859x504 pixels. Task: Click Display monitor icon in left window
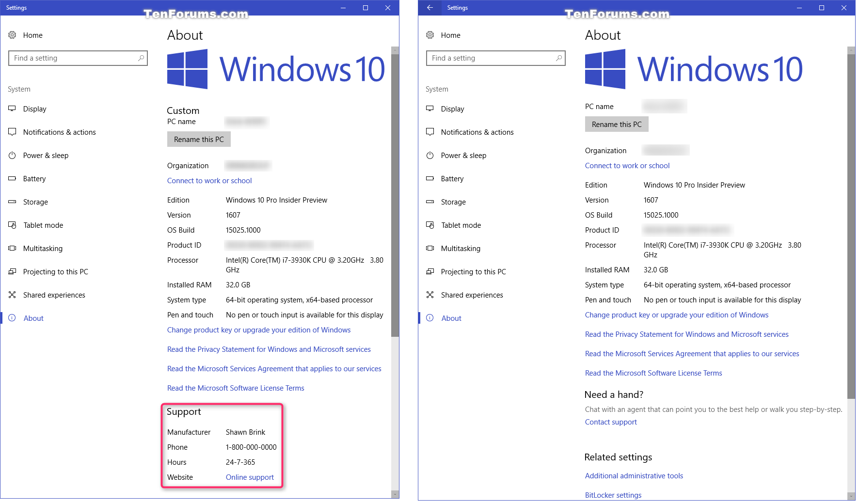12,109
